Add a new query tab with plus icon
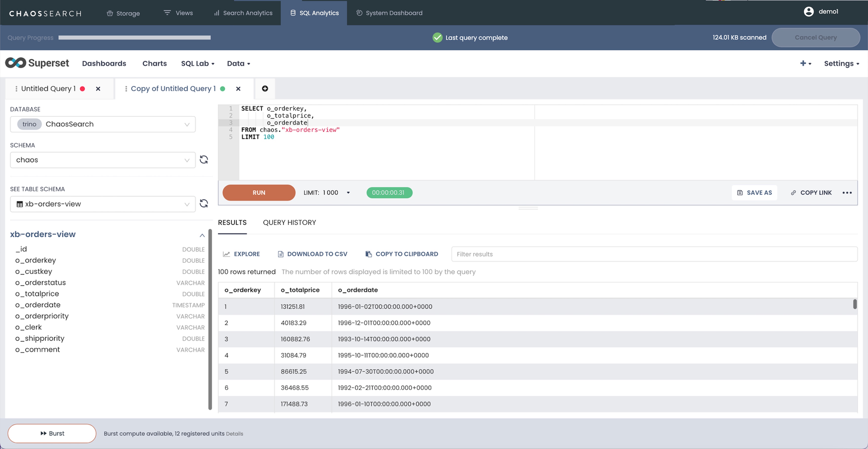The height and width of the screenshot is (449, 868). point(265,88)
